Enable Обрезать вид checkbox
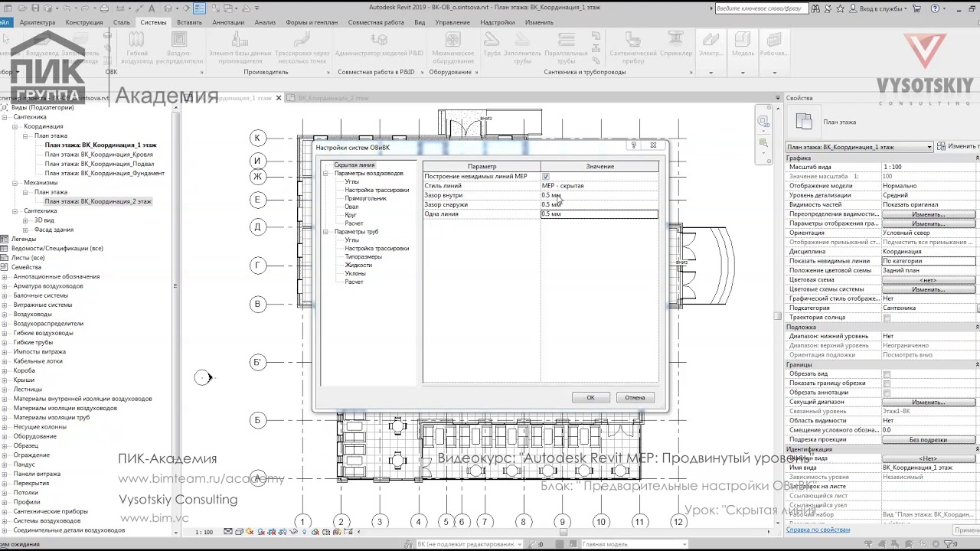Image resolution: width=980 pixels, height=551 pixels. coord(887,374)
